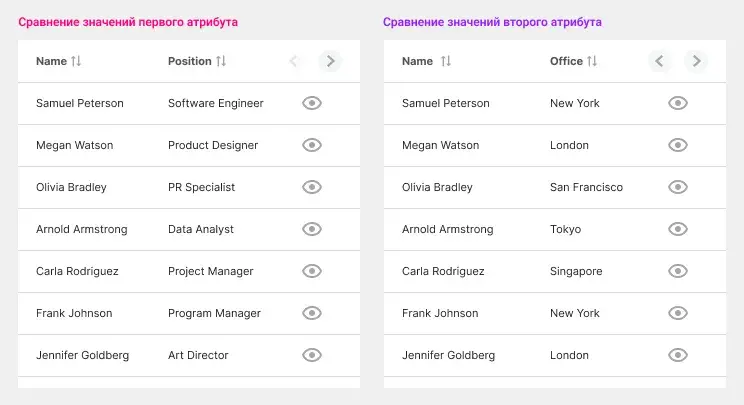Show previous attribute in the Office table
Image resolution: width=744 pixels, height=405 pixels.
pos(659,61)
